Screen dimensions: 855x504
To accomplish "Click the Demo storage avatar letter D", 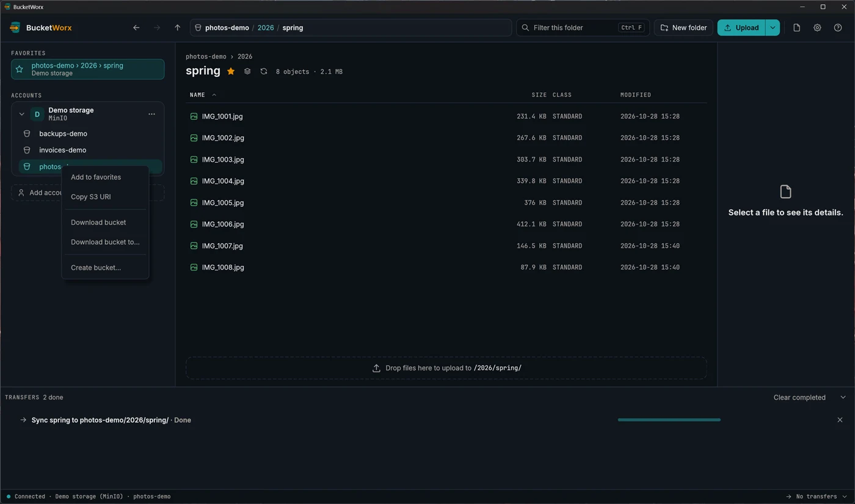I will click(37, 114).
